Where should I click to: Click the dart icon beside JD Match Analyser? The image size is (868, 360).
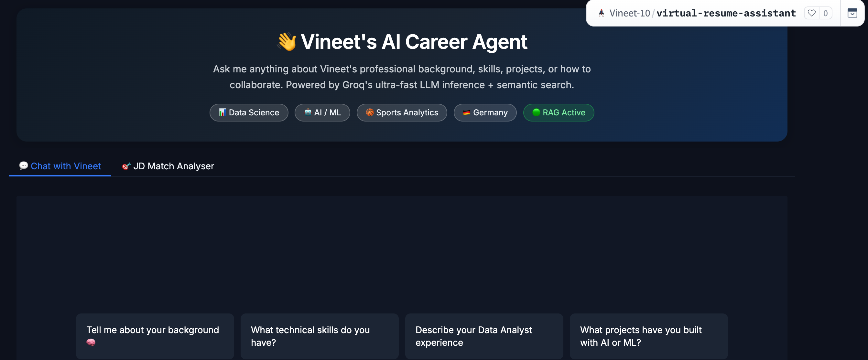click(126, 166)
